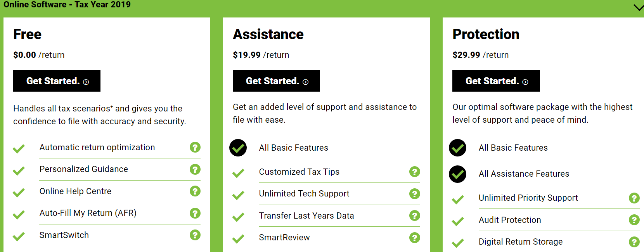Screen dimensions: 644x252
Task: Collapse the Online Software section chevron
Action: click(638, 7)
